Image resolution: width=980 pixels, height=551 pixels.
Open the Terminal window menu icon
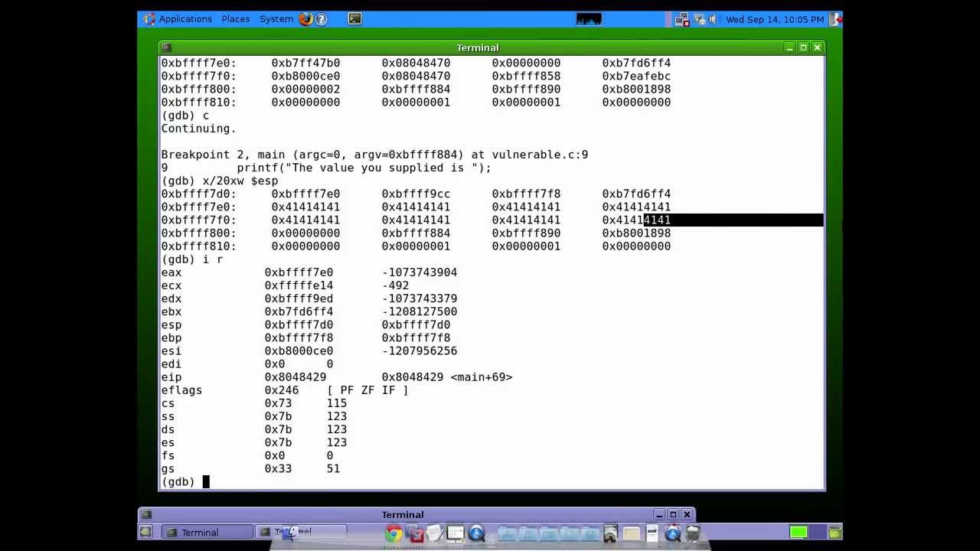(x=167, y=47)
